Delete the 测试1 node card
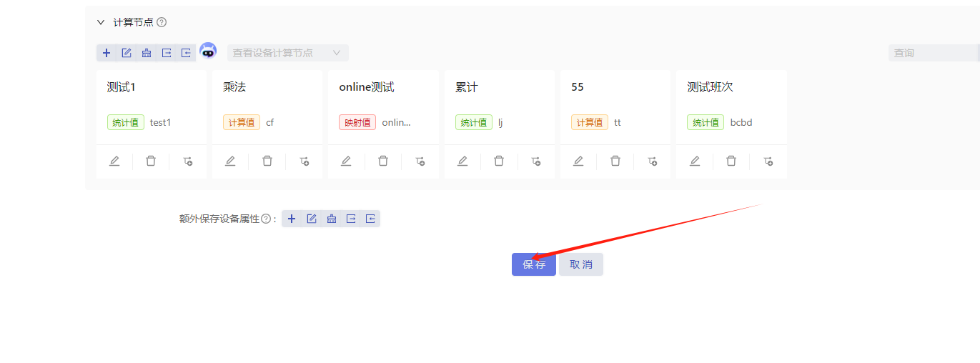Screen dimensions: 980x363 pos(151,161)
